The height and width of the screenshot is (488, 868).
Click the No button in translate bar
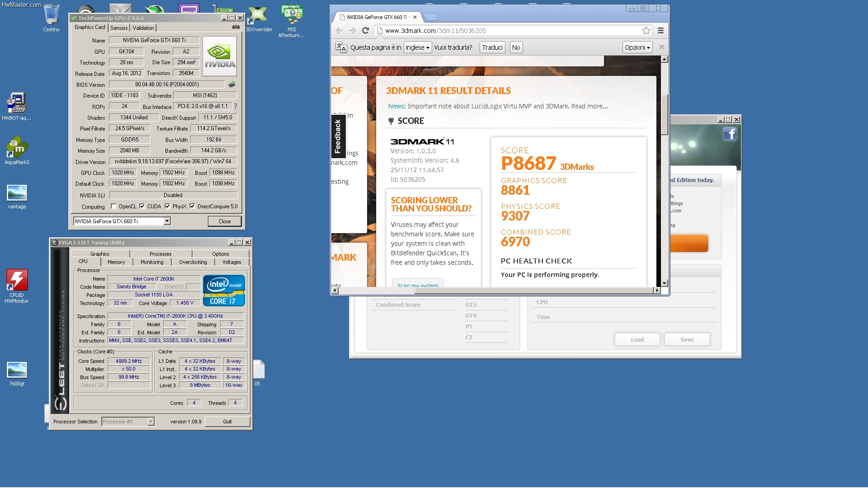click(x=516, y=47)
